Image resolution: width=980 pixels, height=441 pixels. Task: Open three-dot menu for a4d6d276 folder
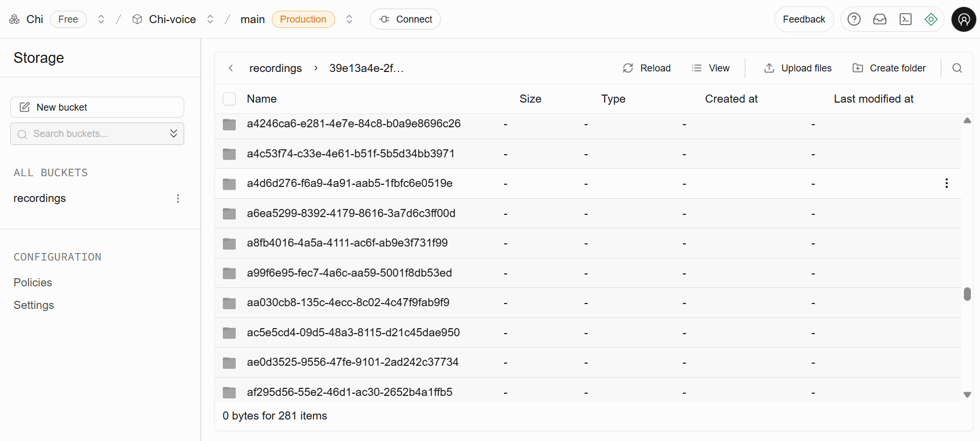[x=946, y=183]
